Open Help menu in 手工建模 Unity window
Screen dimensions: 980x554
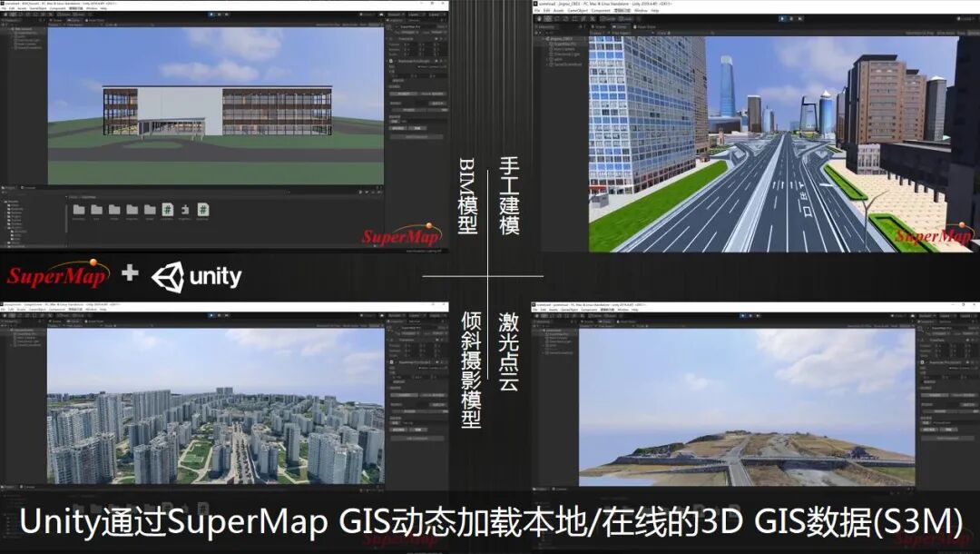(x=655, y=11)
